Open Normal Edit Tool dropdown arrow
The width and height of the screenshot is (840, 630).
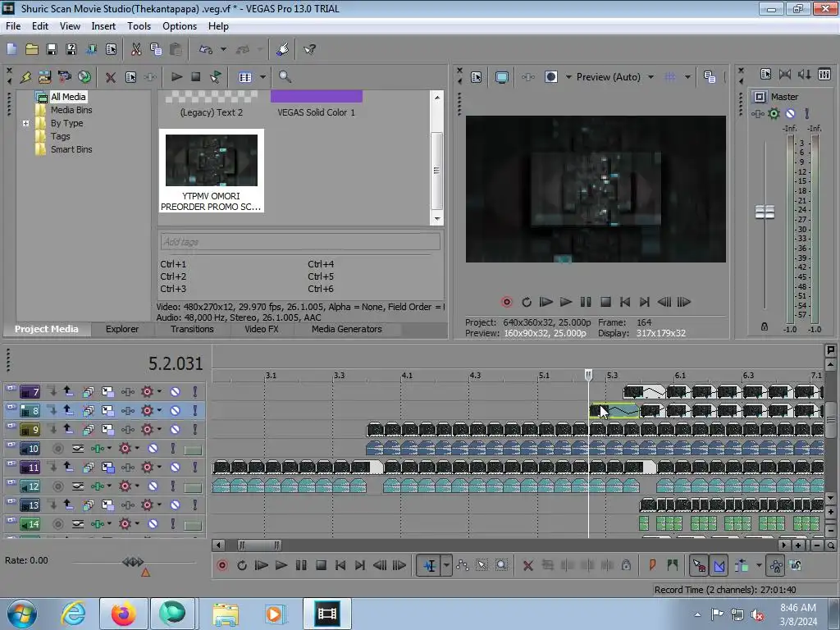point(446,565)
